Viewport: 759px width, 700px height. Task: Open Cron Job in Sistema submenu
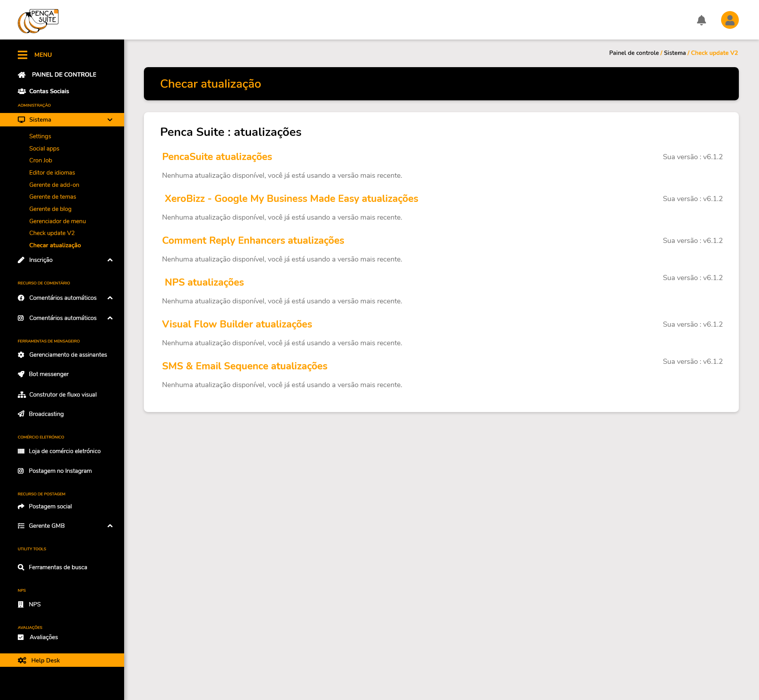tap(41, 160)
